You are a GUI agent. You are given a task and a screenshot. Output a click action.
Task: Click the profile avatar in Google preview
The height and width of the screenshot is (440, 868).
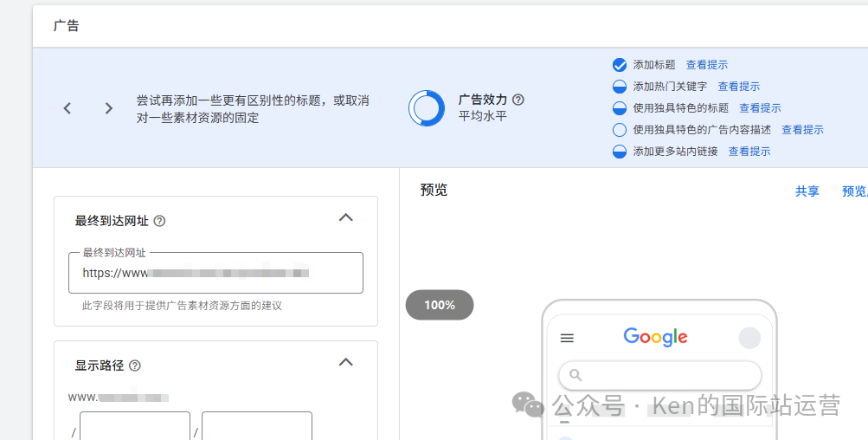click(x=749, y=338)
